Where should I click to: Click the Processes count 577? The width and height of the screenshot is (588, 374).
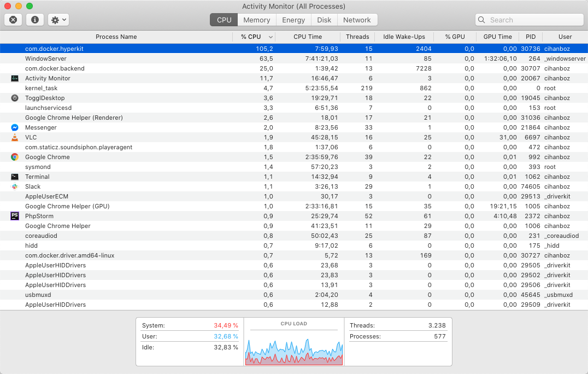pyautogui.click(x=440, y=336)
